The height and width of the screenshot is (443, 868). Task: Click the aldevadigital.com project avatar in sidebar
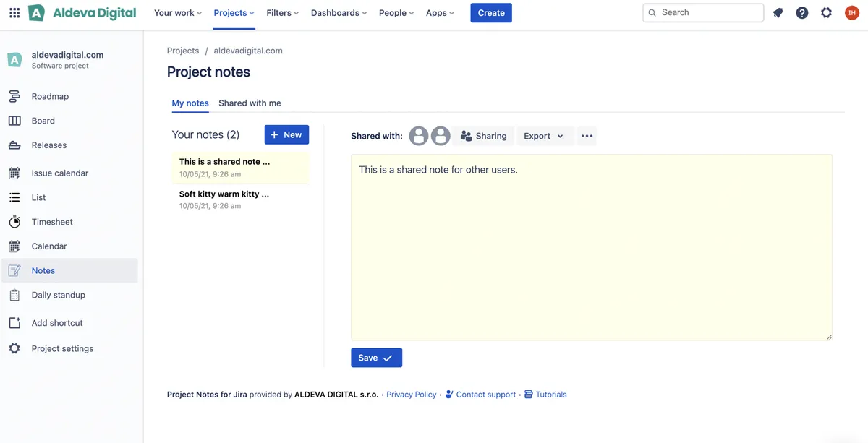[14, 60]
